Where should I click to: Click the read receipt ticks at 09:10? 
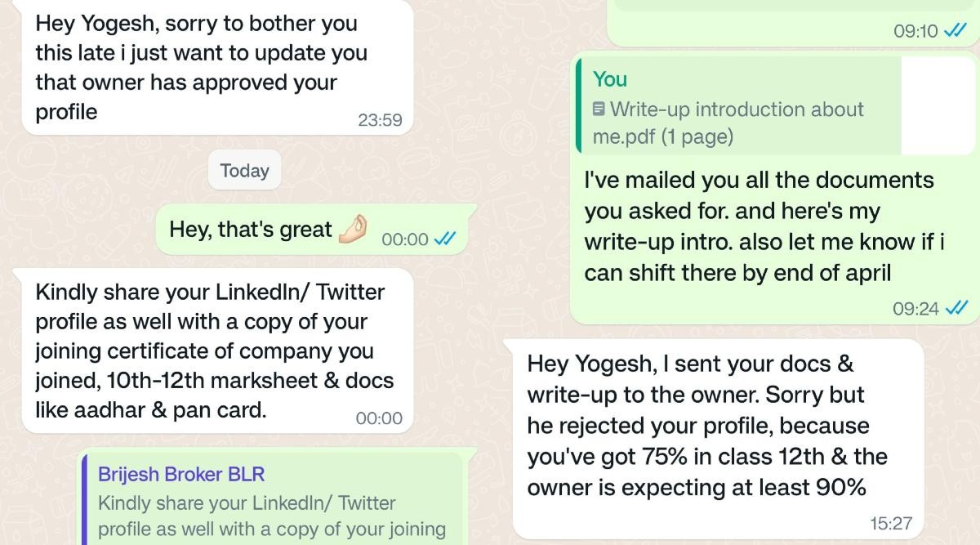[x=955, y=31]
